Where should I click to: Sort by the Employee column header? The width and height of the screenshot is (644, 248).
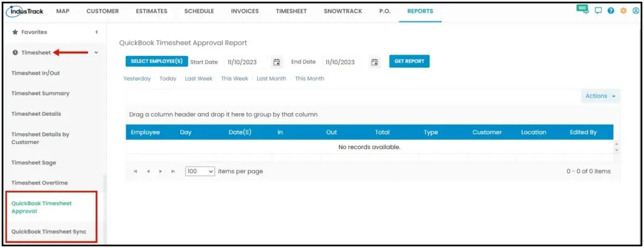(x=145, y=132)
